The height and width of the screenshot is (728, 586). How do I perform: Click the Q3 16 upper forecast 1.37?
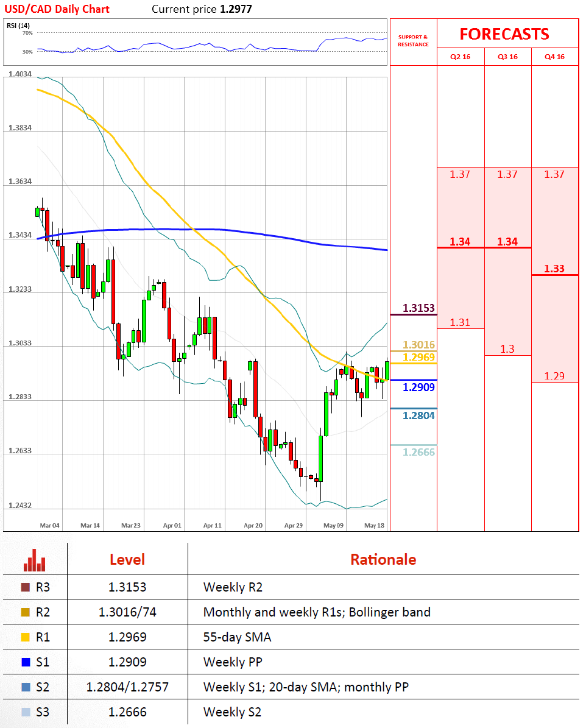(507, 175)
